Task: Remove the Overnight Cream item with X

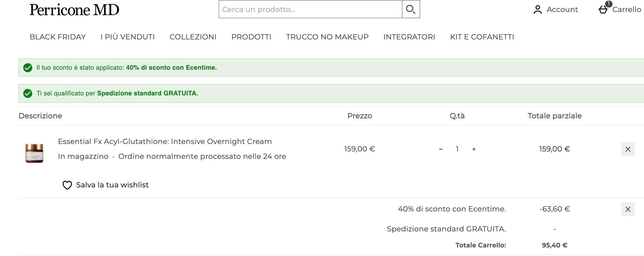Action: 628,149
